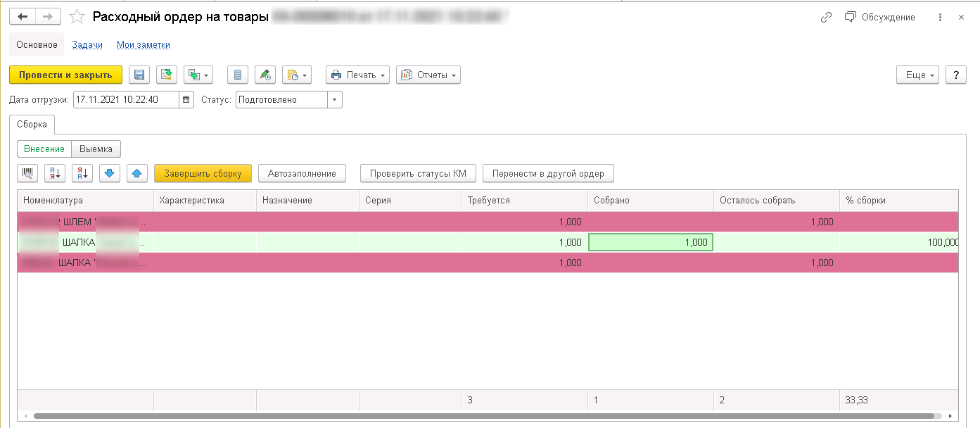Screen dimensions: 980x428
Task: Switch to Внесение mode
Action: click(44, 149)
